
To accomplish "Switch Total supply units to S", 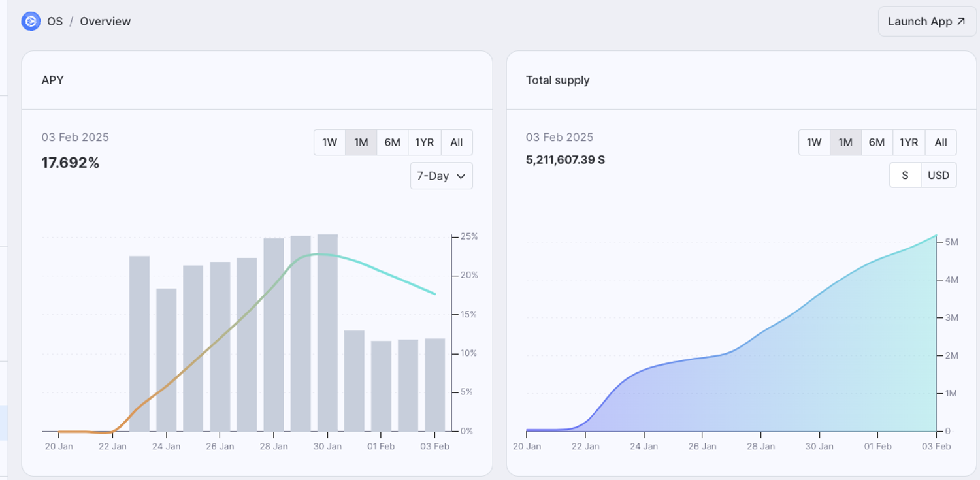I will tap(905, 175).
